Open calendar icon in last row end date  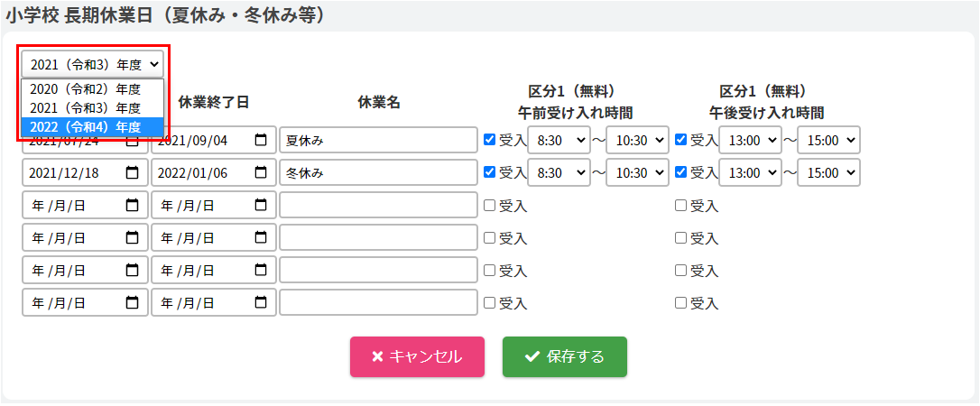[x=261, y=303]
